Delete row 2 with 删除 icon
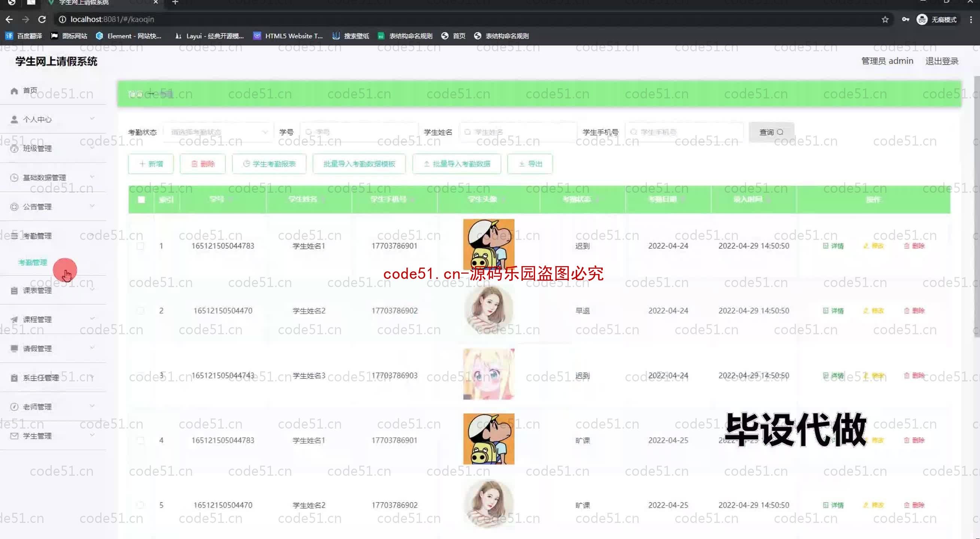The height and width of the screenshot is (539, 980). coord(914,311)
